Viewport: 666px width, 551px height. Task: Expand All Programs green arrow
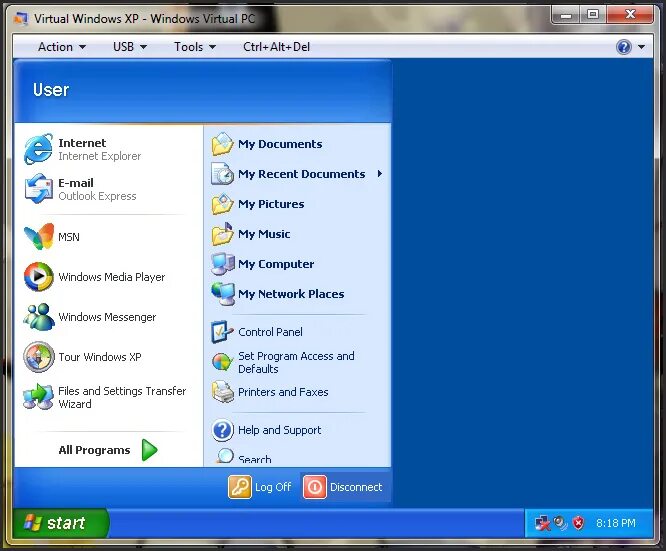point(150,450)
